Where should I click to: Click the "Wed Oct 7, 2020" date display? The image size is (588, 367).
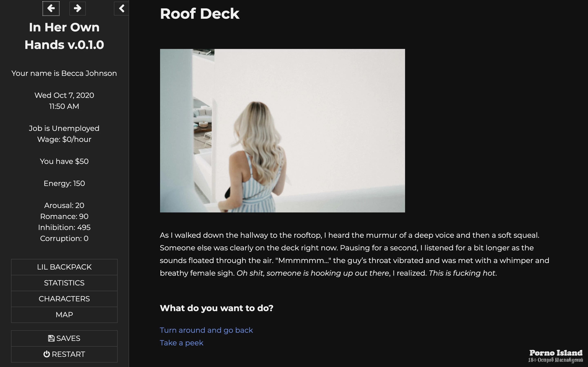point(64,95)
